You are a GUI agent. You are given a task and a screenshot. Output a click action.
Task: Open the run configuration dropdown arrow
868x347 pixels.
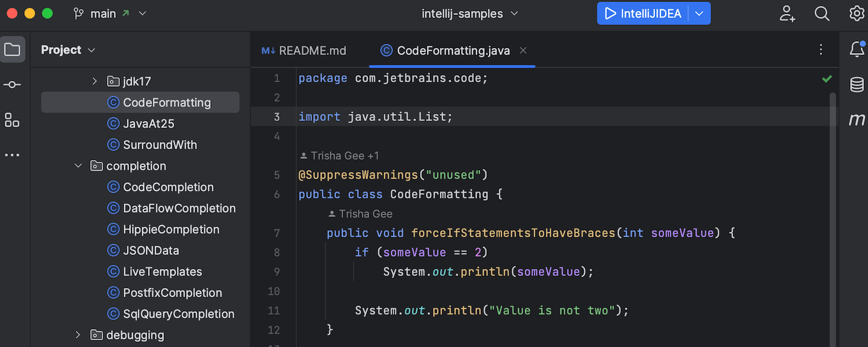698,13
